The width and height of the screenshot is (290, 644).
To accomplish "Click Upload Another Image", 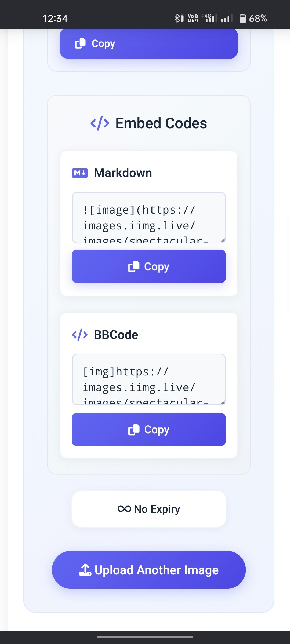I will (148, 570).
